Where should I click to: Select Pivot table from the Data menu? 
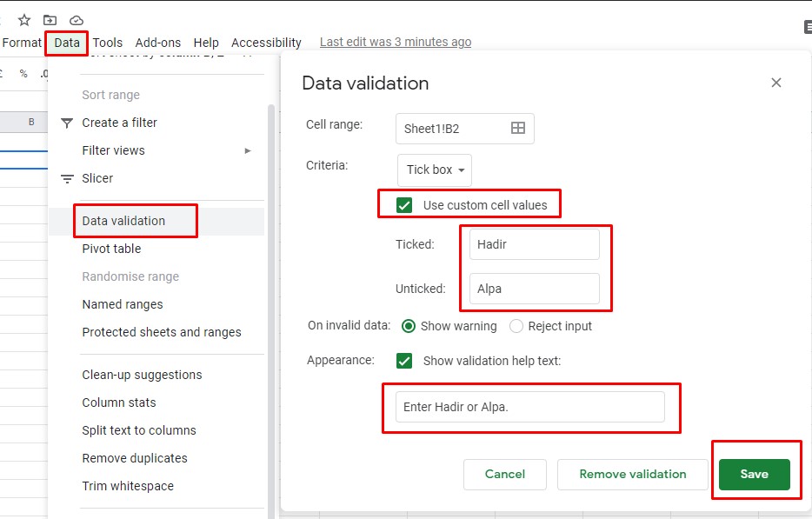111,249
